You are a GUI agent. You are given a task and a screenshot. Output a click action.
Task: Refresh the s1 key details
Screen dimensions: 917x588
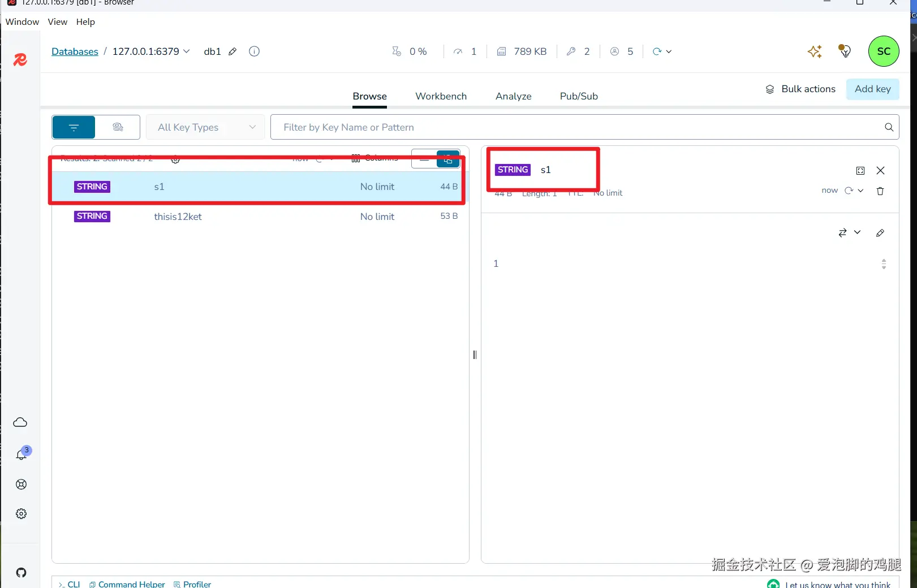click(849, 191)
